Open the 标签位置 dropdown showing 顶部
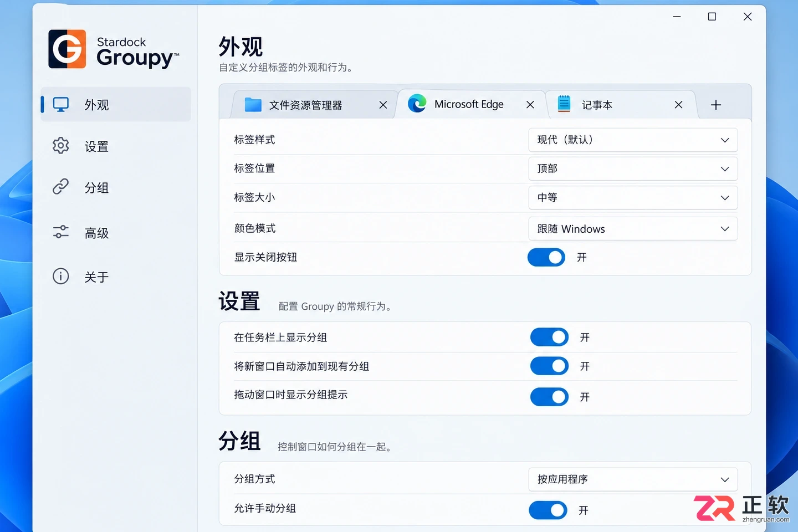This screenshot has height=532, width=798. (633, 168)
